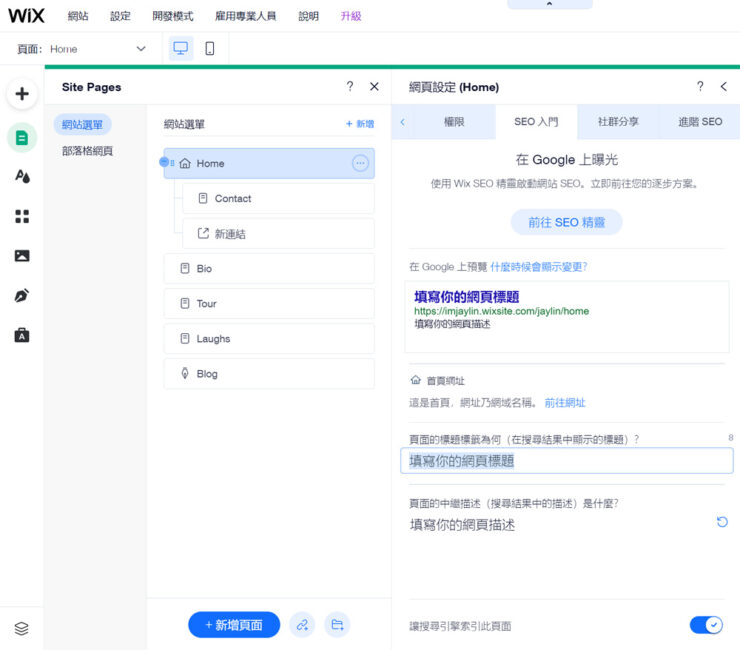Reset the meta description with refresh icon

click(x=722, y=522)
